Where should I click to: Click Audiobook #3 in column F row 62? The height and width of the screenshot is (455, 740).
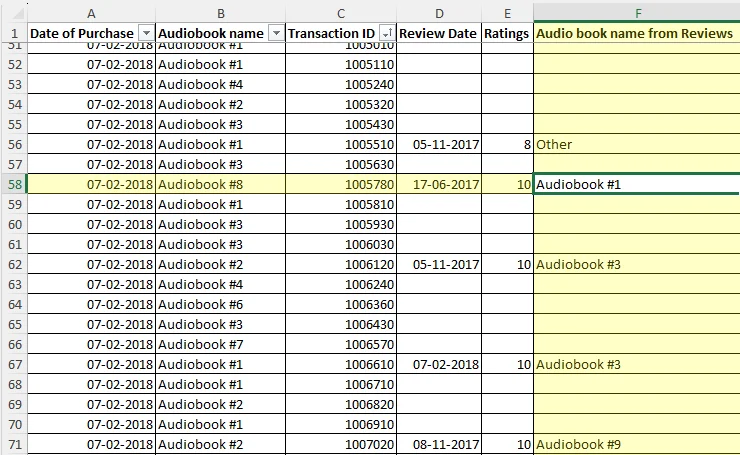click(x=637, y=264)
